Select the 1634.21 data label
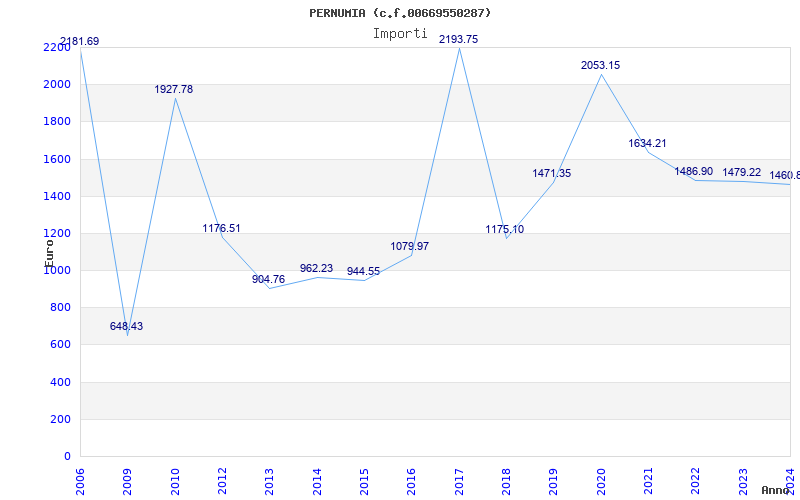 (x=647, y=143)
